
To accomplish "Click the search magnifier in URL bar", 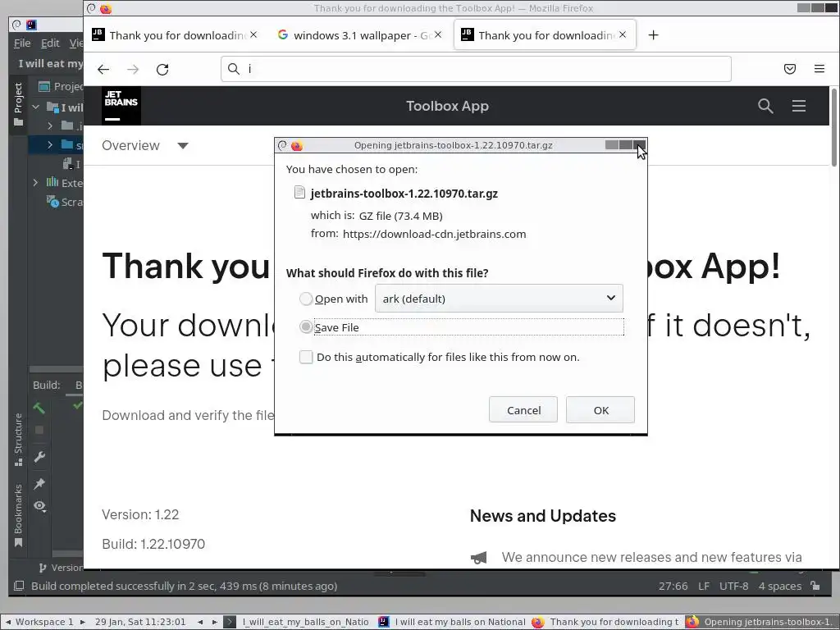I will point(234,69).
